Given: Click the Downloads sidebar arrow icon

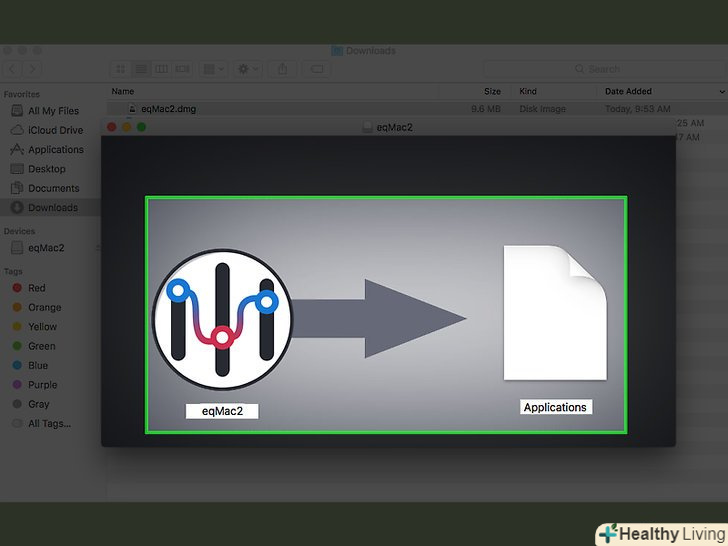Looking at the screenshot, I should 17,207.
